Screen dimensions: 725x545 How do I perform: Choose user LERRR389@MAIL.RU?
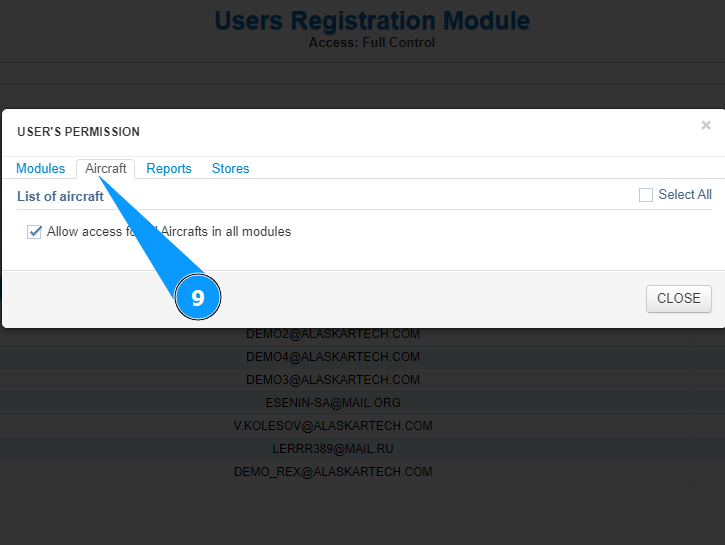[333, 449]
